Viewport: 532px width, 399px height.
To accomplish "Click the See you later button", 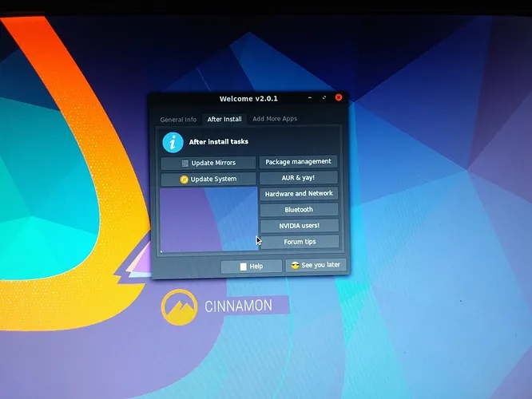I will pos(316,265).
